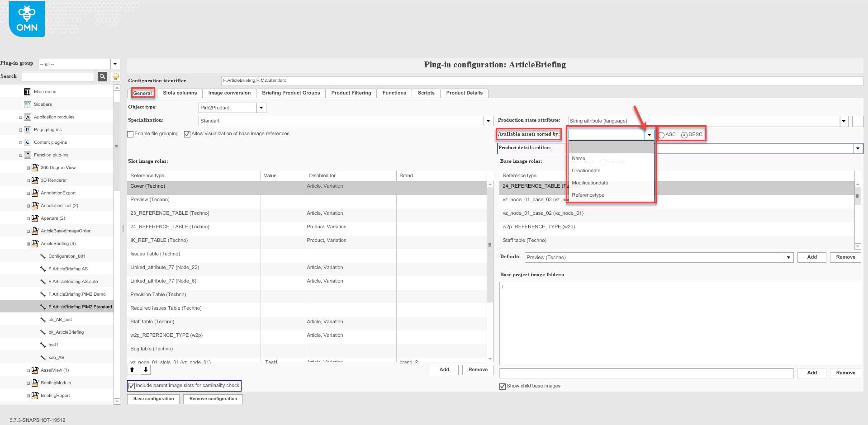Click the Function plug-ins F icon
The height and width of the screenshot is (425, 868).
(27, 155)
